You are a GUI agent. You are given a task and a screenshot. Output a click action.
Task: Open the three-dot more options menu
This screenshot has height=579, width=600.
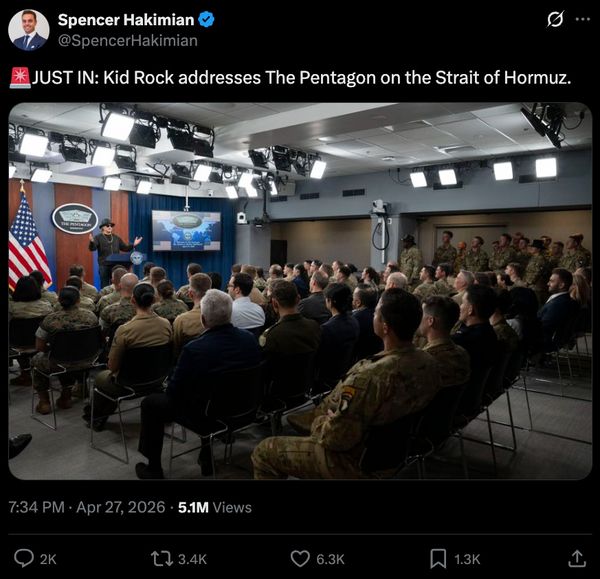point(583,19)
